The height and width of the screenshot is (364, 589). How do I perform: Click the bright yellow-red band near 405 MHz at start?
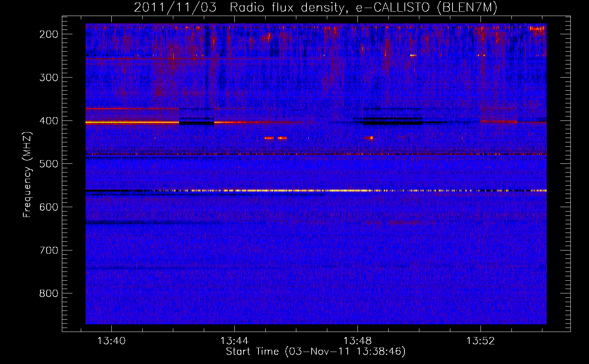[x=132, y=123]
